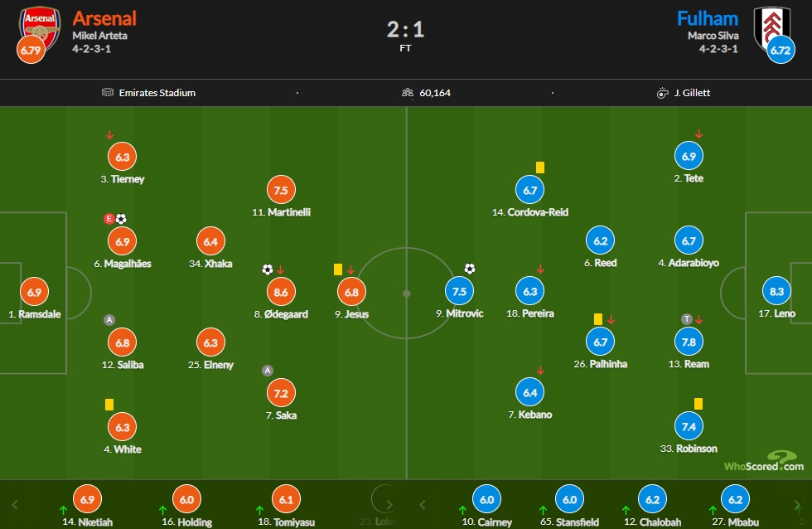Open substitute Nketiah's 6.9 rating
This screenshot has width=812, height=529.
pyautogui.click(x=88, y=499)
